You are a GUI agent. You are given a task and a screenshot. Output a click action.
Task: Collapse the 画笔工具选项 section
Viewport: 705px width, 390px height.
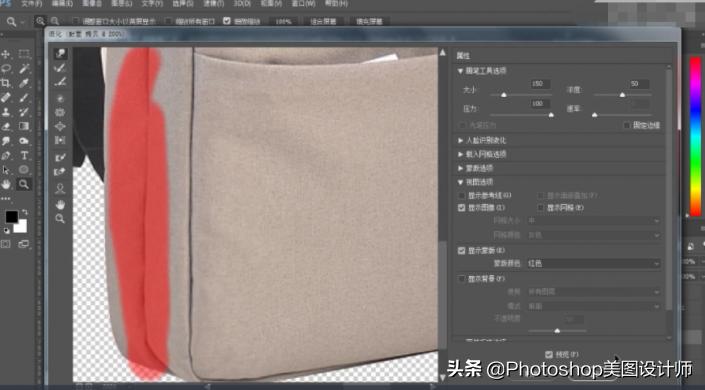click(x=460, y=71)
